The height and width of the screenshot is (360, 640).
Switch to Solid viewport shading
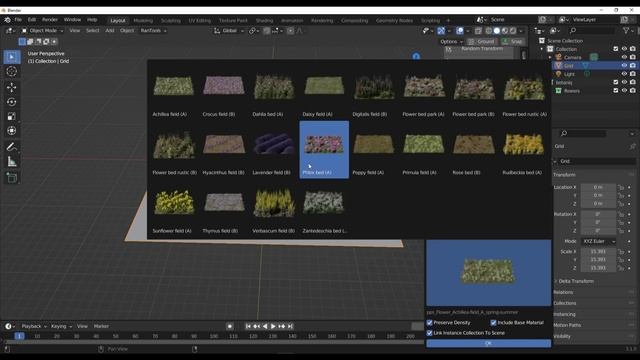(x=497, y=31)
